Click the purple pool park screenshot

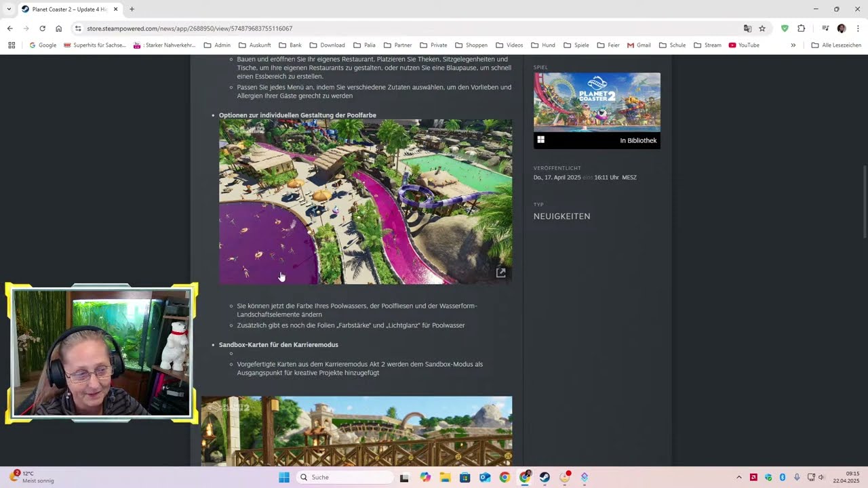pos(366,202)
